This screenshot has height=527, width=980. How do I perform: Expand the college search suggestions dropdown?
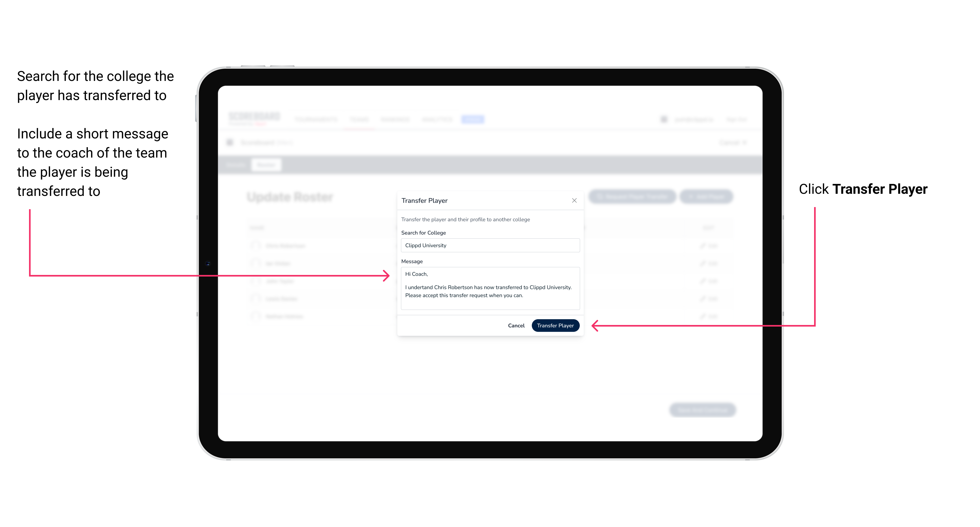(488, 245)
